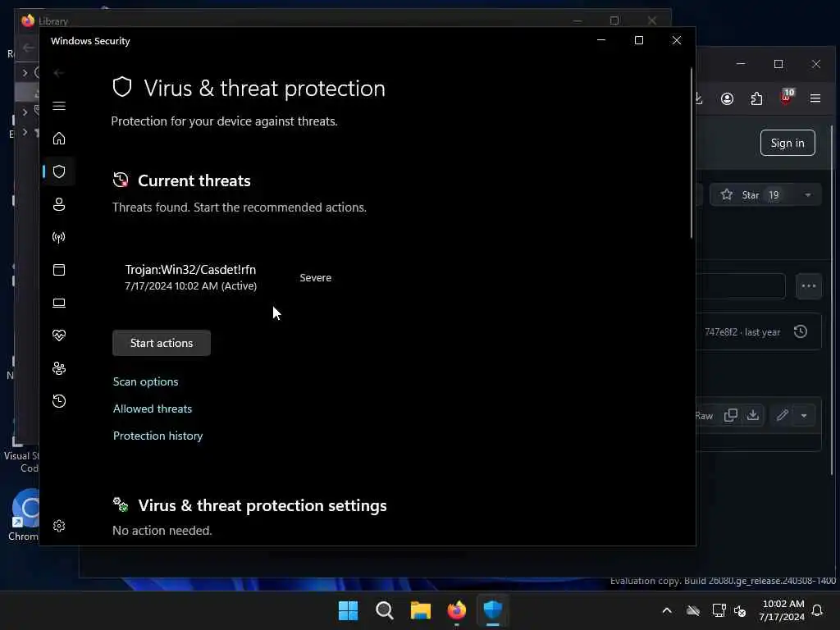840x630 pixels.
Task: Open the Firefox application hamburger menu
Action: [x=815, y=98]
